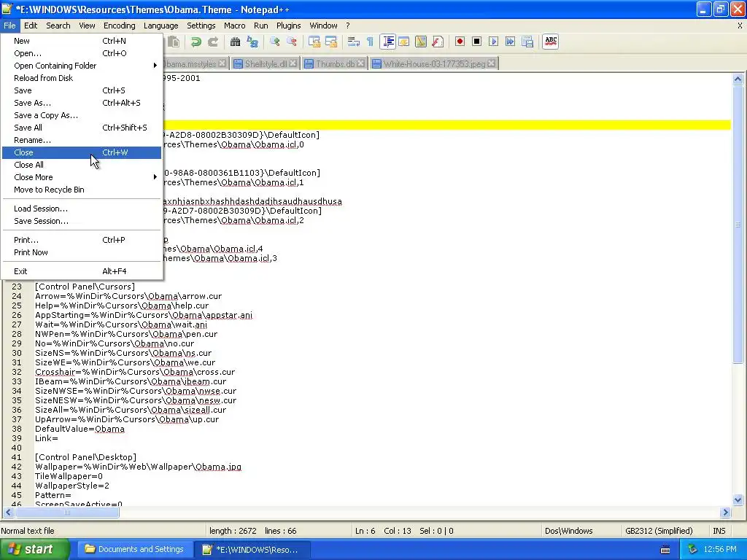The image size is (747, 560).
Task: Open the Encoding menu
Action: pos(119,26)
